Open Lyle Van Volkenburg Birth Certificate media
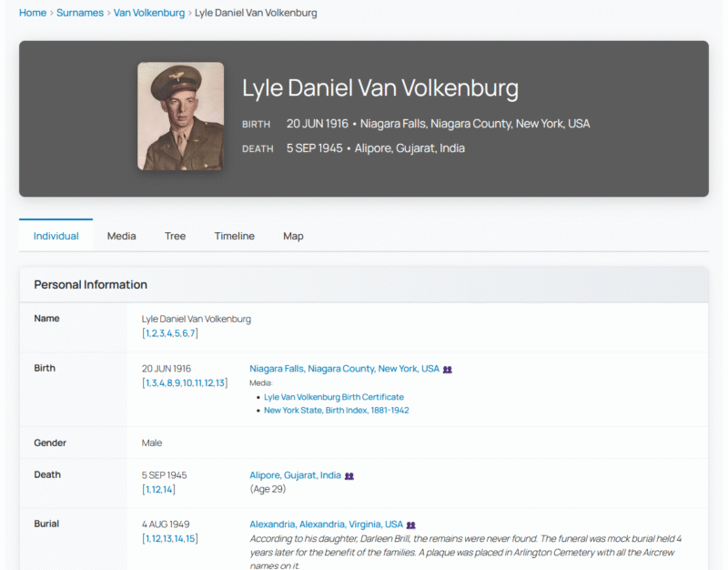This screenshot has height=570, width=728. [334, 397]
